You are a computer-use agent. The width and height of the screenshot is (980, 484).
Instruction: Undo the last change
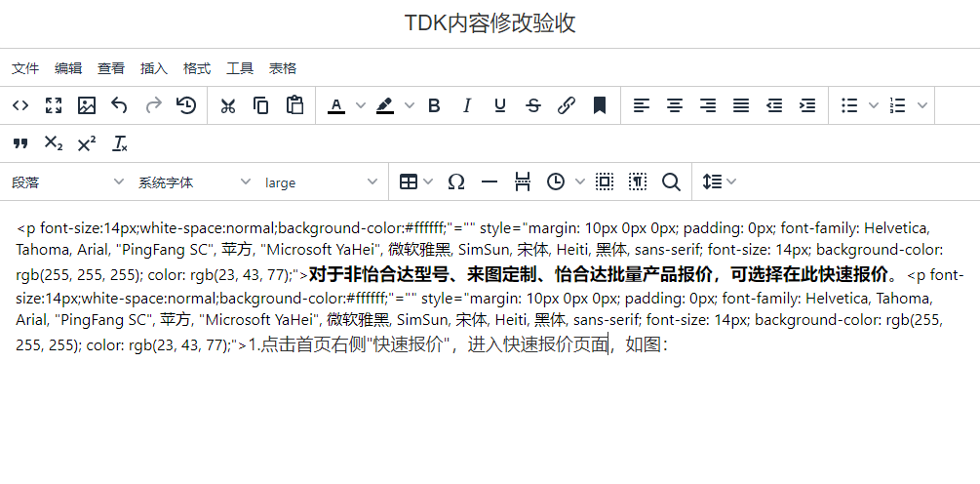point(119,105)
